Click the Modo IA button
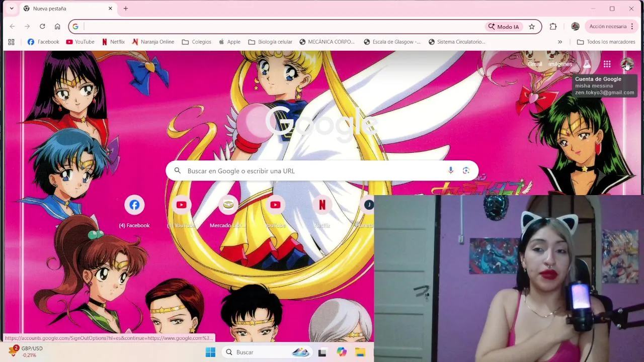This screenshot has height=362, width=644. click(x=504, y=27)
